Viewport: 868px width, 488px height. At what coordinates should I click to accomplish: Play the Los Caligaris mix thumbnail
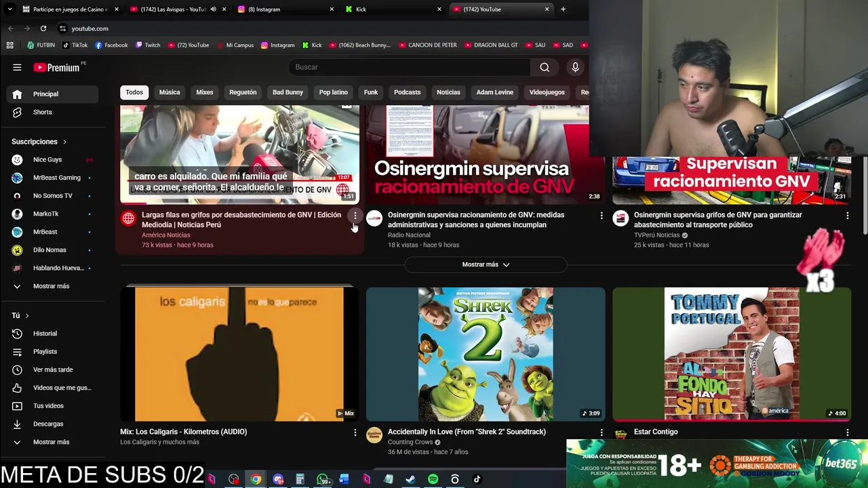(x=239, y=354)
